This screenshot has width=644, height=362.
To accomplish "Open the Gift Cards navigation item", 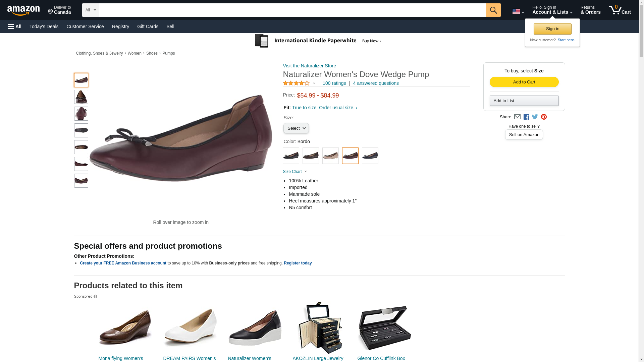I will [x=148, y=26].
